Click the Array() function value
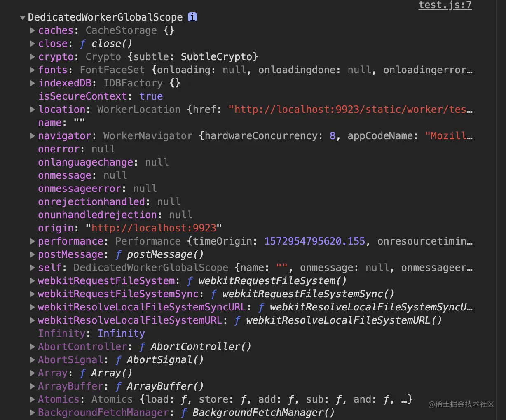The height and width of the screenshot is (420, 506). pyautogui.click(x=112, y=373)
